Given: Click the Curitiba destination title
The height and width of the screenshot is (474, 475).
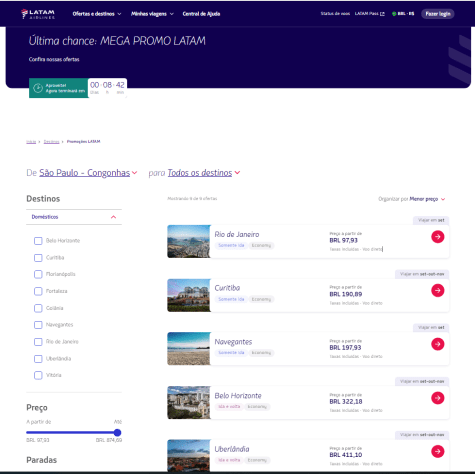Looking at the screenshot, I should (x=227, y=288).
